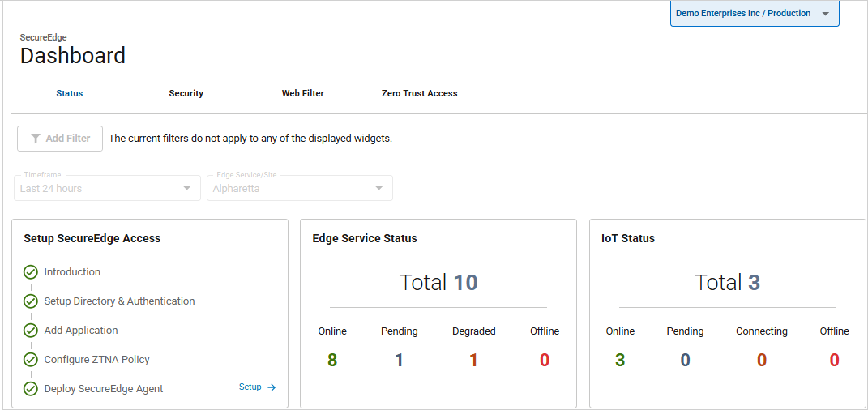Select the Status tab
868x410 pixels.
click(x=70, y=94)
